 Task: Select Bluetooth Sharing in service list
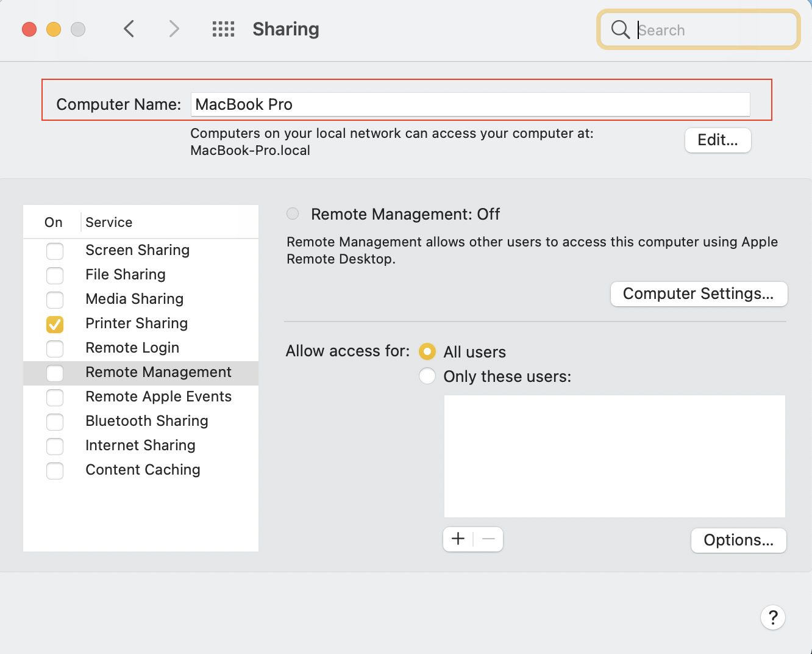point(147,421)
